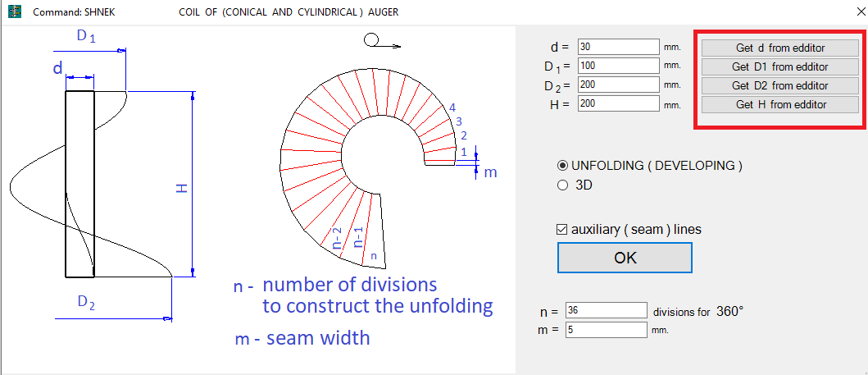Click the 'n-1' segment label in unfolding diagram
The image size is (868, 375).
(x=357, y=237)
